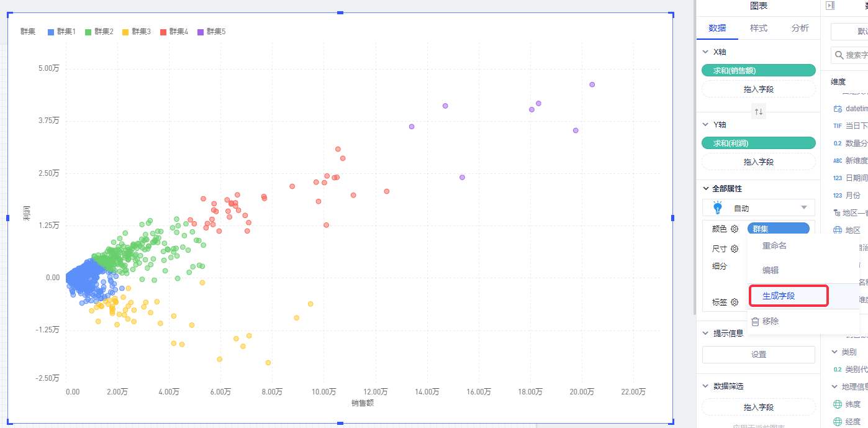Toggle 群集1 legend item visibility
This screenshot has width=868, height=428.
pyautogui.click(x=61, y=32)
